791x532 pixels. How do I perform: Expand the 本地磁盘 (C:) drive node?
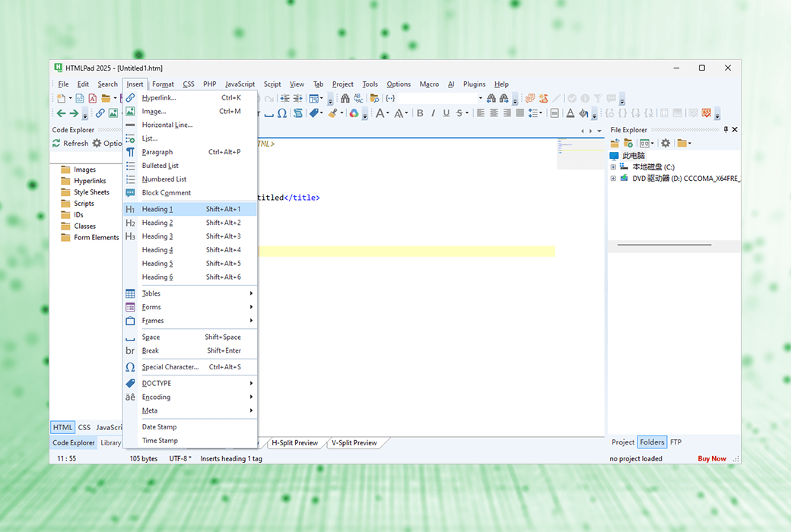click(613, 167)
